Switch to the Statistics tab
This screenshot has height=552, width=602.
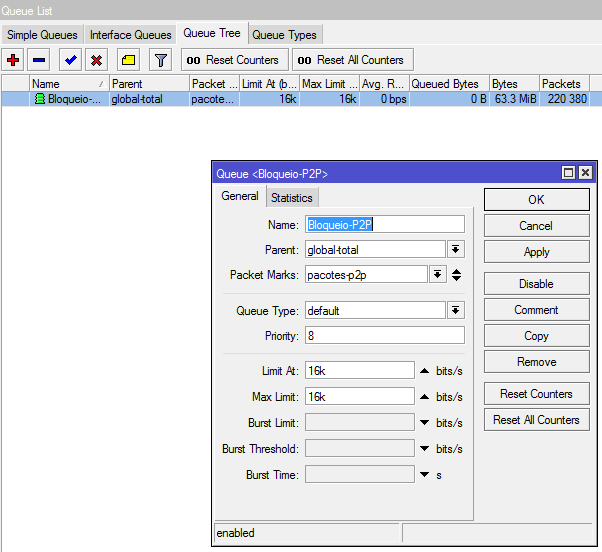coord(292,198)
